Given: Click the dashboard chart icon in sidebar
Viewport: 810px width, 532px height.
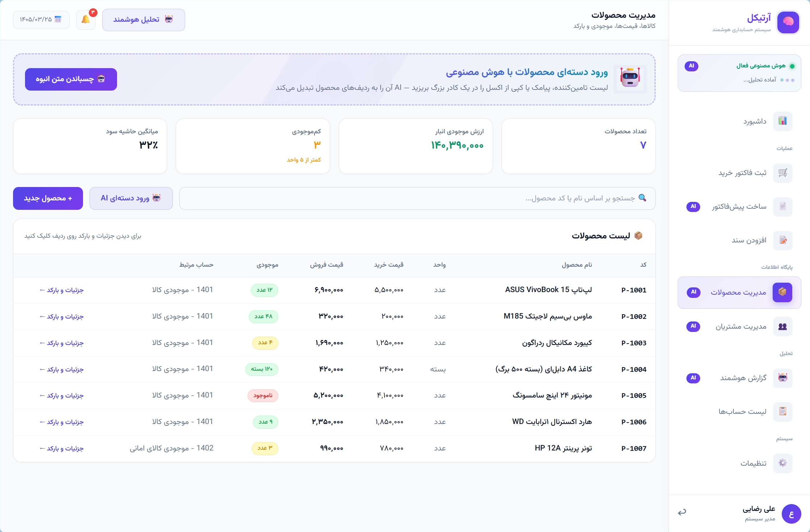Looking at the screenshot, I should tap(782, 121).
